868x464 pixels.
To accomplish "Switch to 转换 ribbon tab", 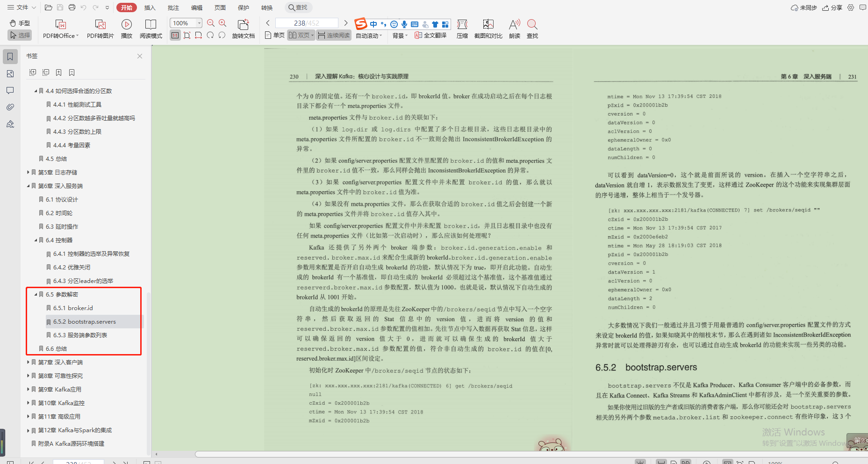I will pyautogui.click(x=266, y=7).
